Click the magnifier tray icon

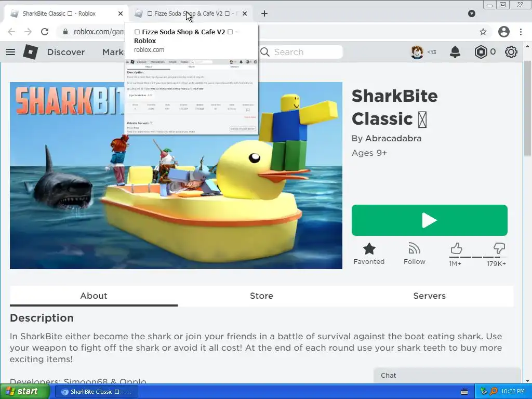coord(494,392)
